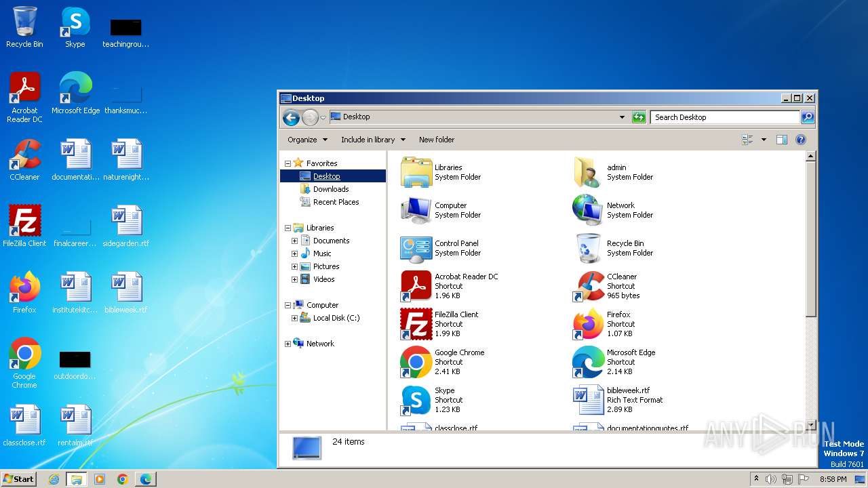Select rentaim.rtf file on desktop
Image resolution: width=868 pixels, height=488 pixels.
[75, 426]
